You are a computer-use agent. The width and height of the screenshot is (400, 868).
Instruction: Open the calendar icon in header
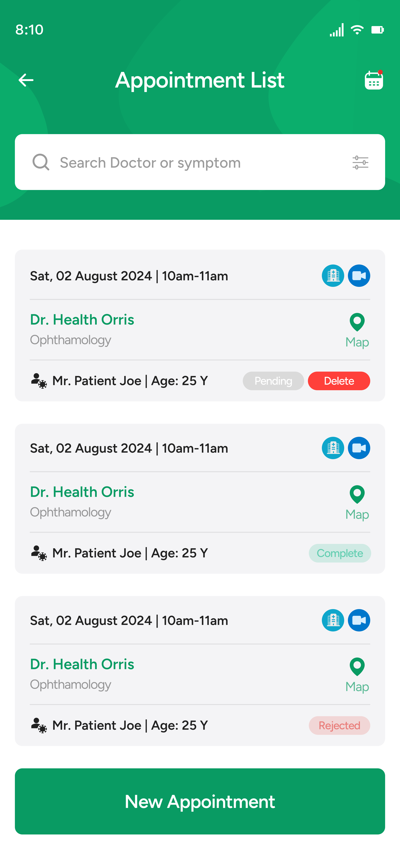click(373, 80)
